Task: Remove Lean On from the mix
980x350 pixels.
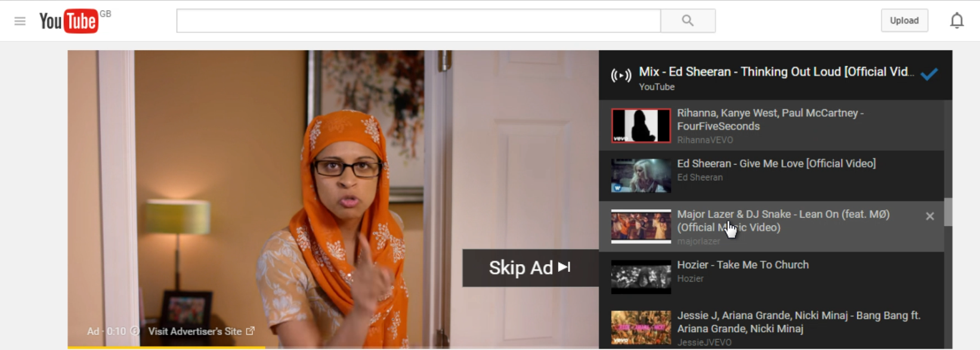Action: pyautogui.click(x=930, y=216)
